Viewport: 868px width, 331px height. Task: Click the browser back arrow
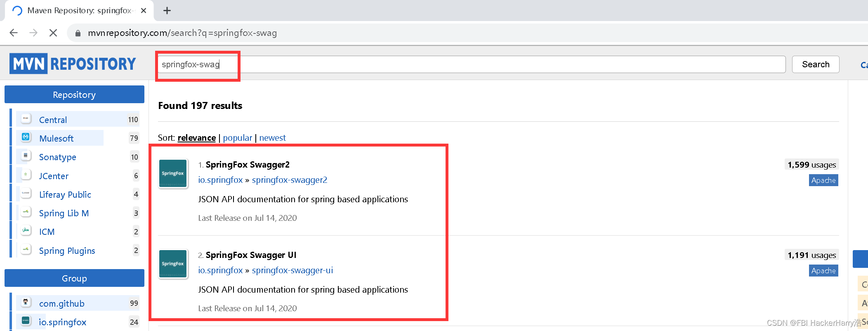tap(14, 33)
